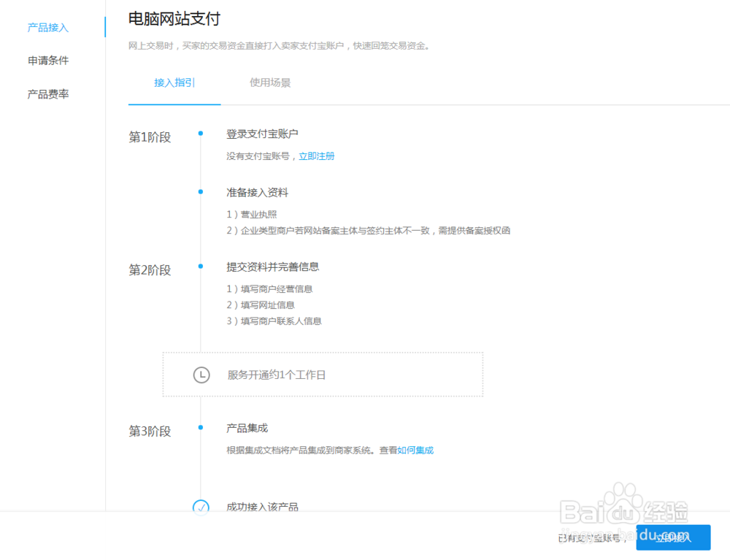Open the 如何集成 integration guide link
Image resolution: width=730 pixels, height=560 pixels.
coord(415,450)
